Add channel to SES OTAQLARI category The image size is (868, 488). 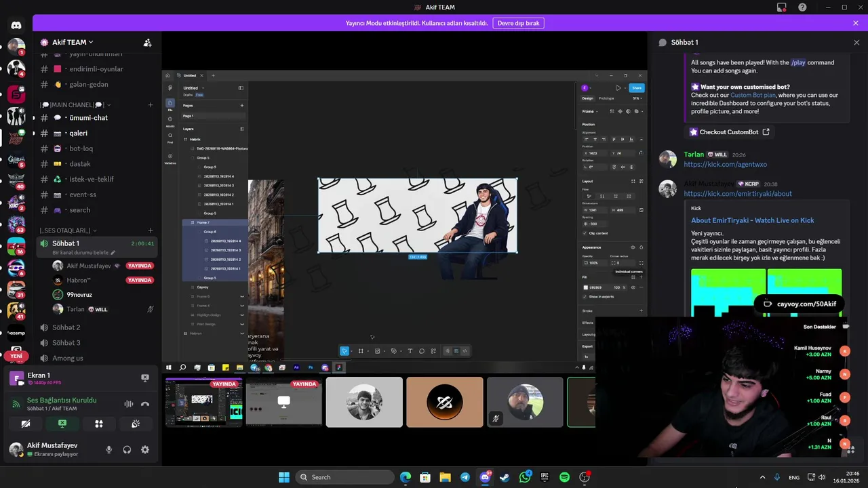click(151, 230)
